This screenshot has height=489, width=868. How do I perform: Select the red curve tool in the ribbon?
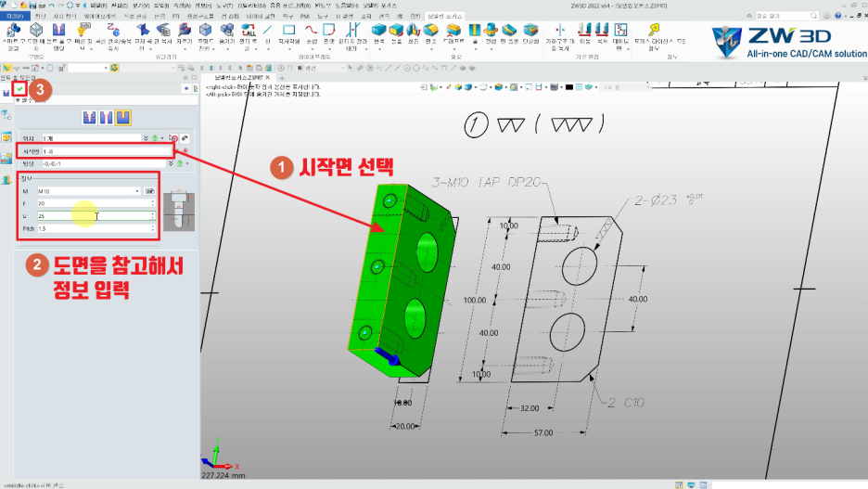(x=312, y=30)
